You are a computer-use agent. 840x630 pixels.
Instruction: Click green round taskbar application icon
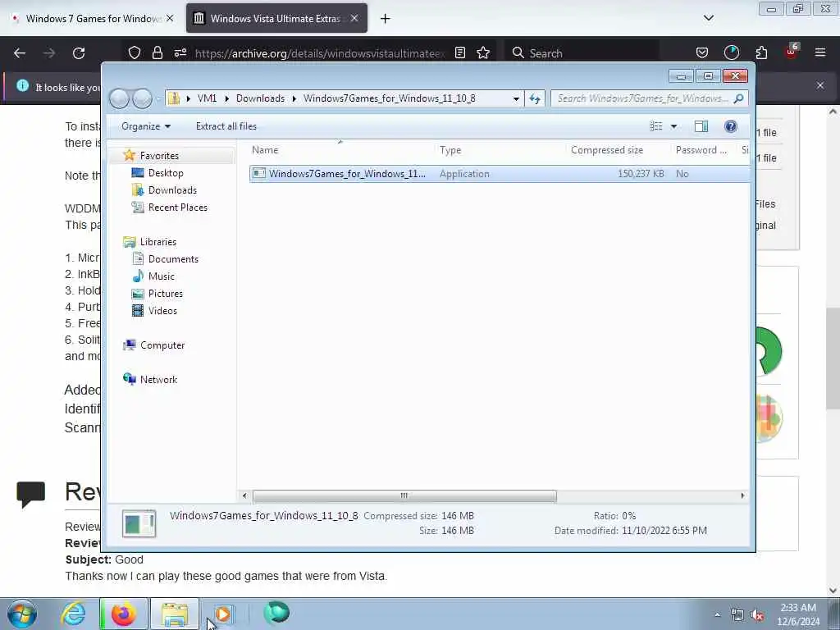[276, 613]
